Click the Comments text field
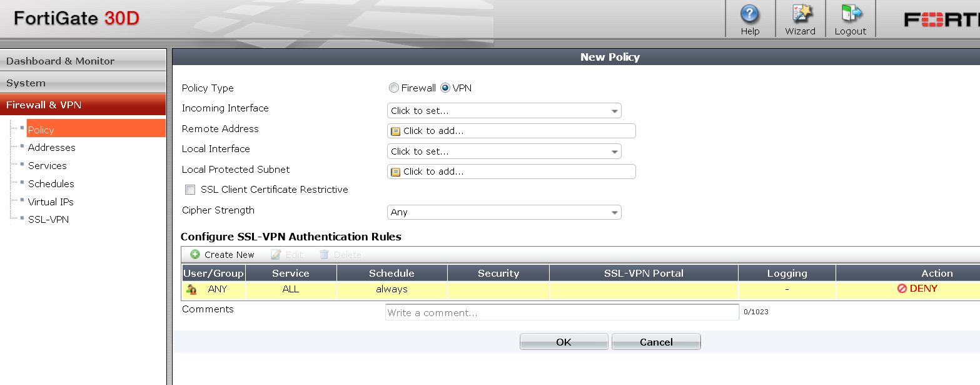This screenshot has height=385, width=980. tap(562, 312)
